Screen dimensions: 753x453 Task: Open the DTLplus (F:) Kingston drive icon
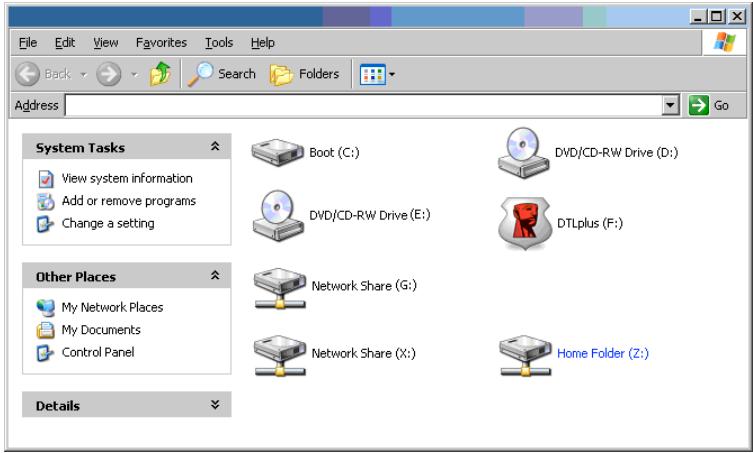pos(524,223)
